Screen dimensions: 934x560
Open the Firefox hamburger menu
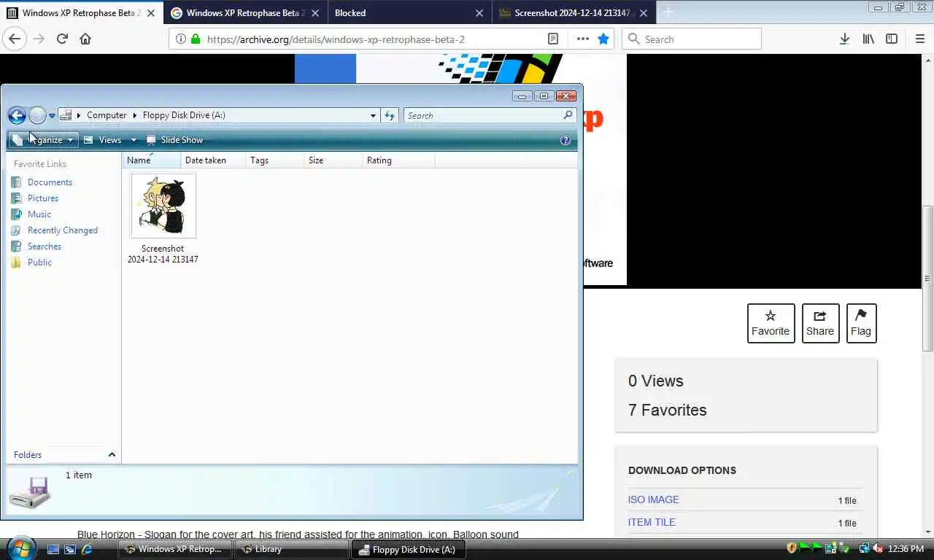tap(919, 39)
